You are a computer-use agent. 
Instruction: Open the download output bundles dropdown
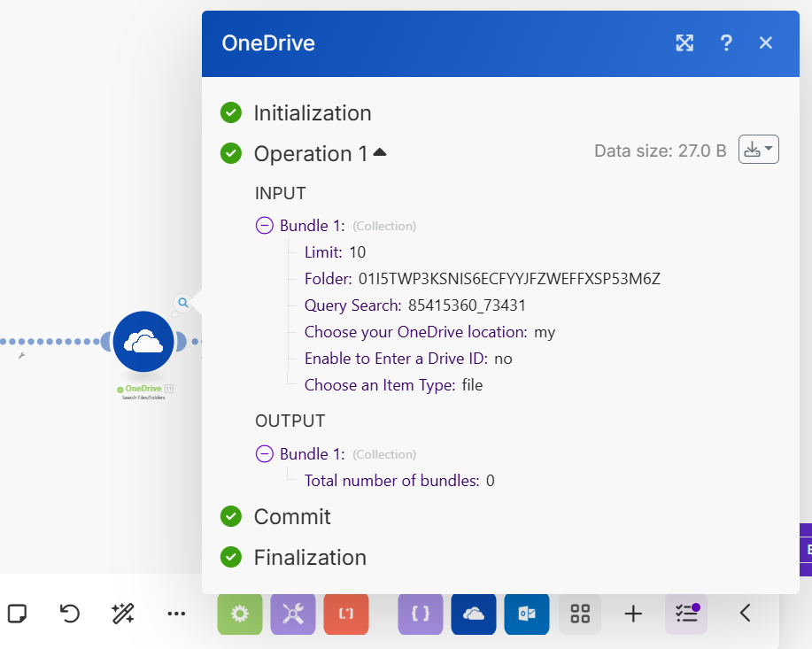coord(759,150)
